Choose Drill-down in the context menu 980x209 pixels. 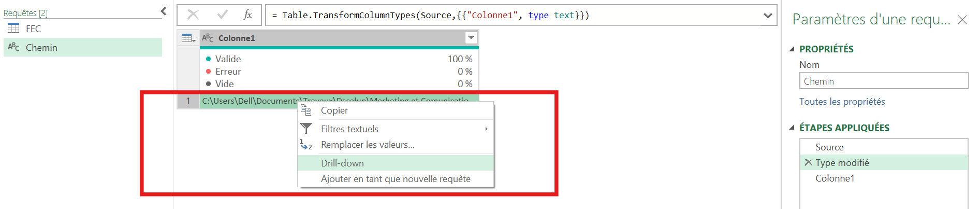click(396, 163)
